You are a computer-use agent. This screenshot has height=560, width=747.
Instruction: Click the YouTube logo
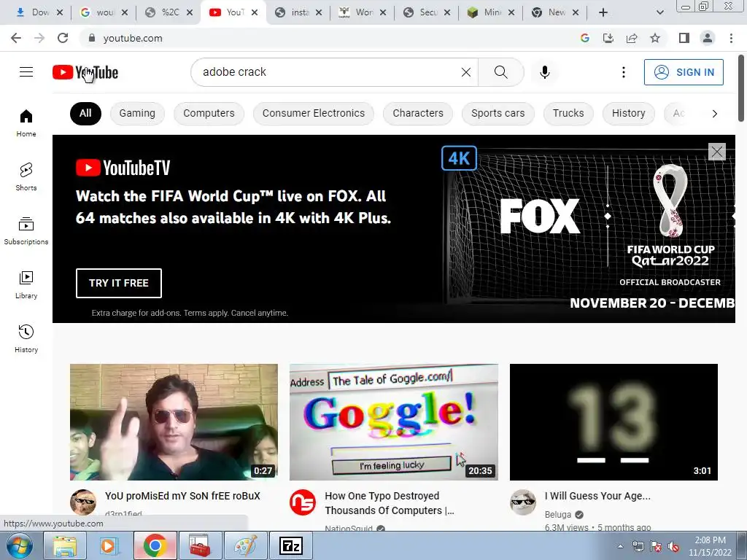(85, 72)
